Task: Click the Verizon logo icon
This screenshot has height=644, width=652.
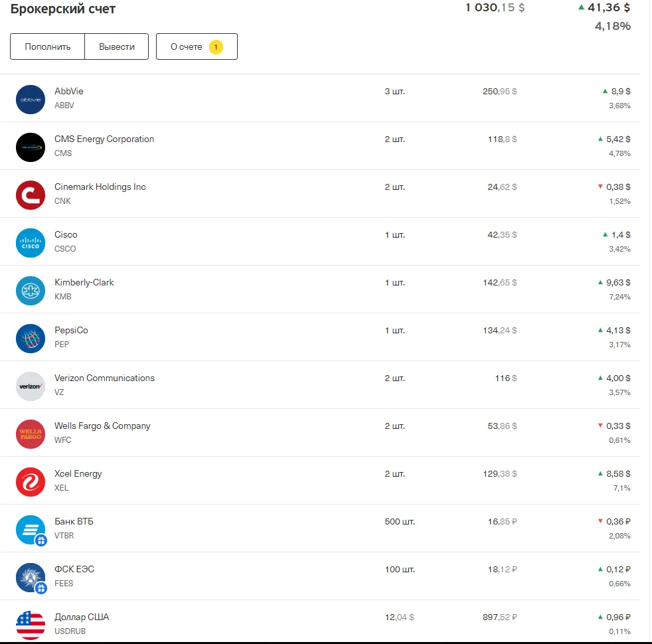Action: [30, 385]
